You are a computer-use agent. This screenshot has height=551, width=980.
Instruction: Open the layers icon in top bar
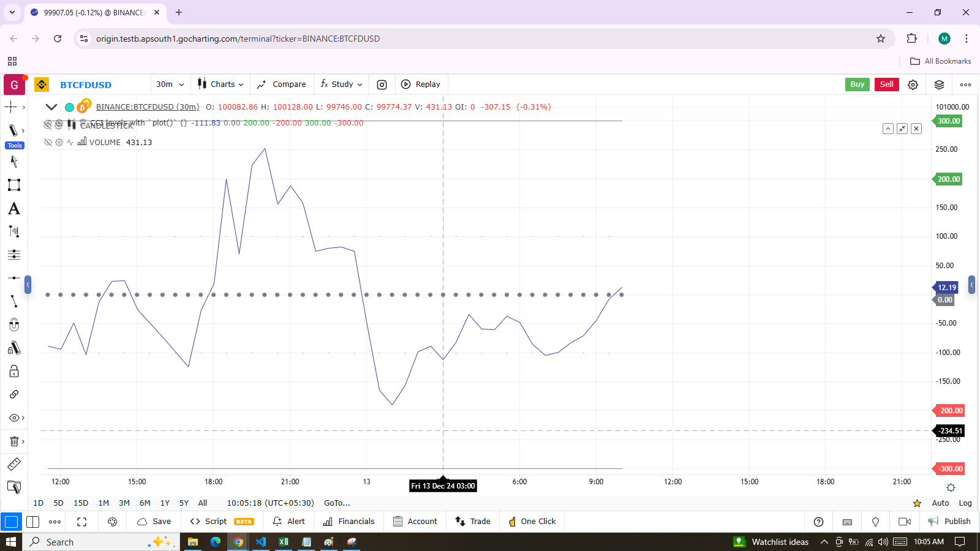[939, 84]
